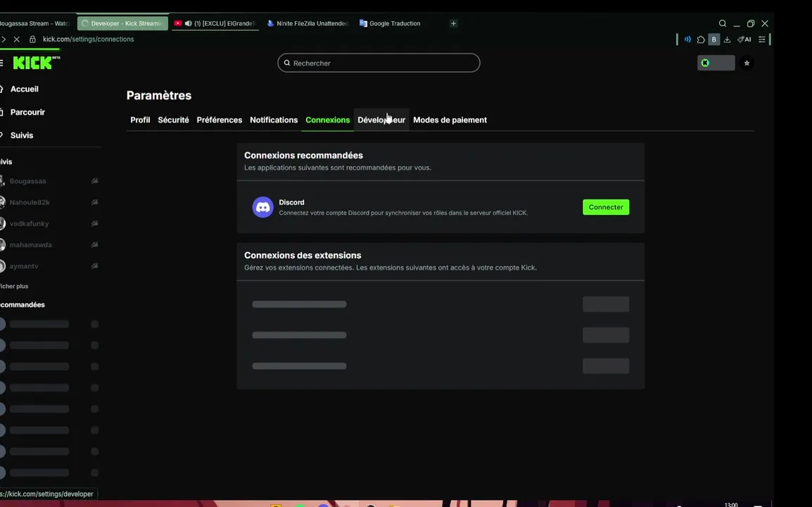This screenshot has height=507, width=812.
Task: Click the AI assistant toolbar icon
Action: point(744,39)
